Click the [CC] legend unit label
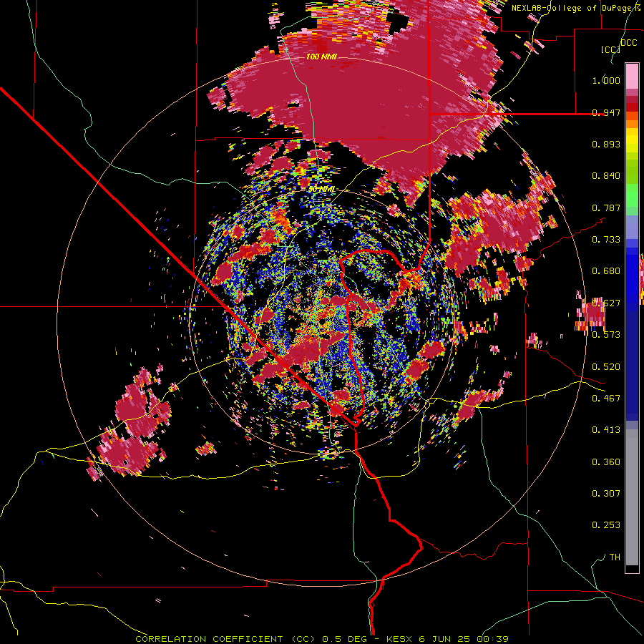 tap(610, 49)
